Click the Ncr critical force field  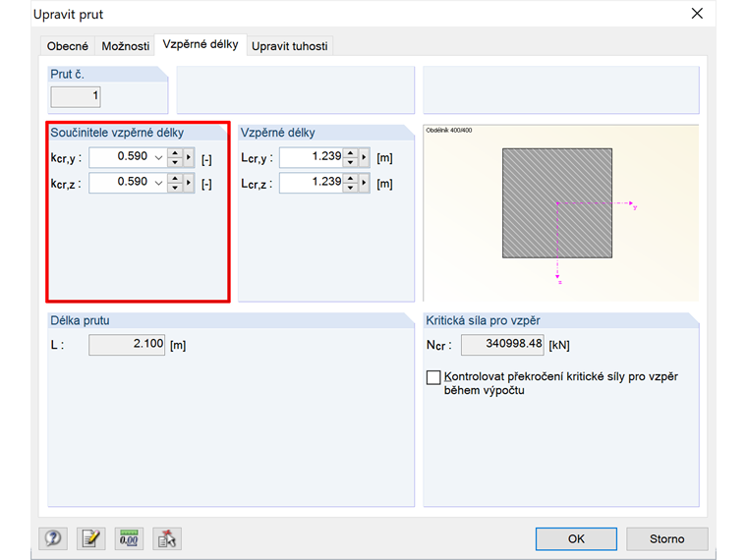point(502,344)
